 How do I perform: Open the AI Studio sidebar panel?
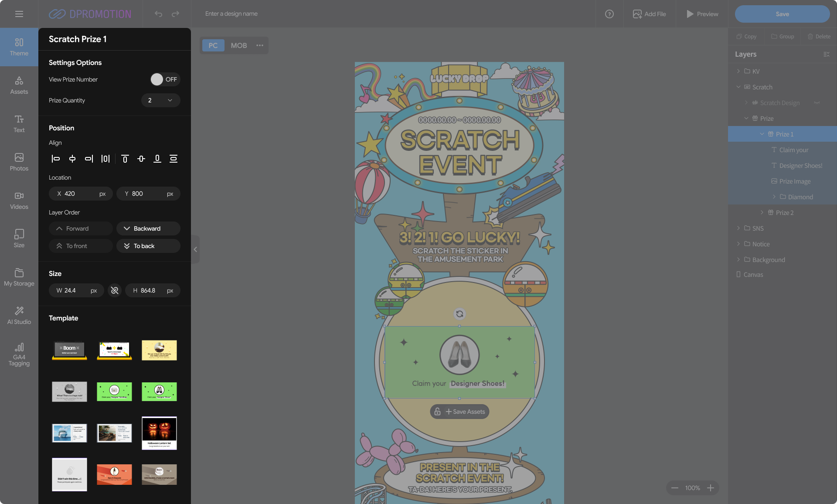point(19,315)
